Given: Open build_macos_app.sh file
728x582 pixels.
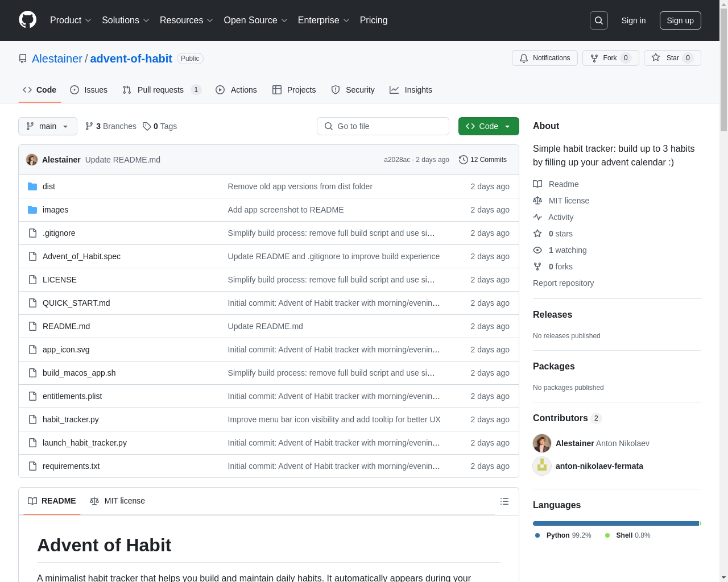Looking at the screenshot, I should click(x=79, y=373).
